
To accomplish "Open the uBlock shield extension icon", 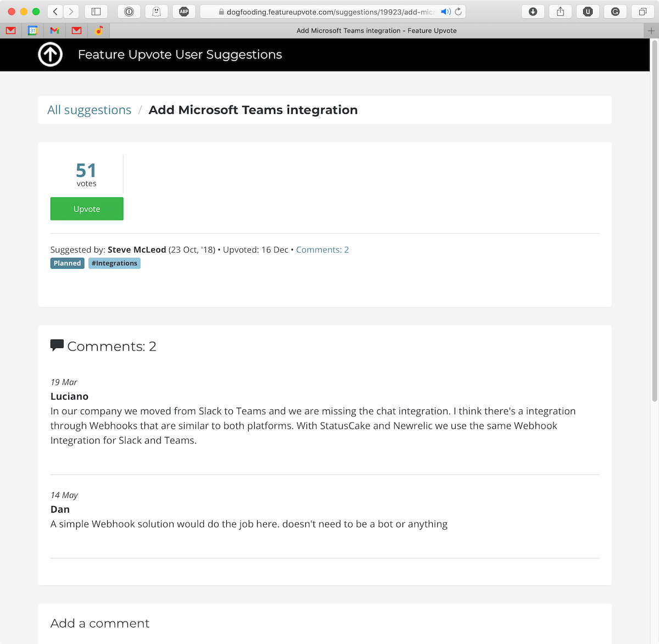I will (588, 12).
